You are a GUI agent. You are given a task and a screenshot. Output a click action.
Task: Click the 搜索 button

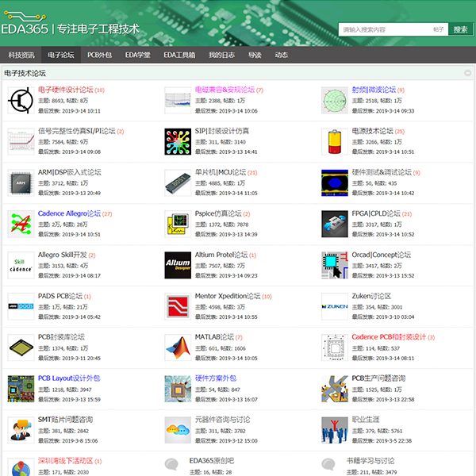click(460, 30)
